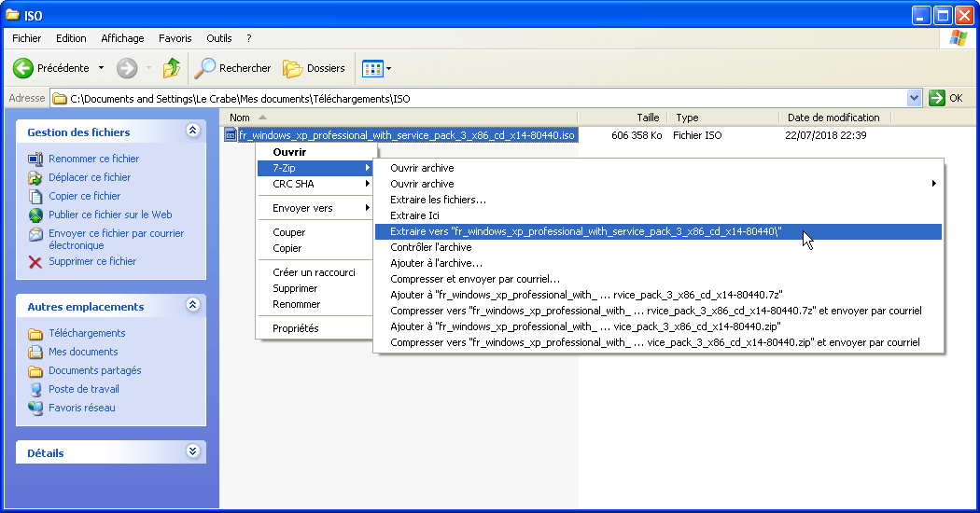Click the grayed forward arrow icon
980x513 pixels.
127,68
